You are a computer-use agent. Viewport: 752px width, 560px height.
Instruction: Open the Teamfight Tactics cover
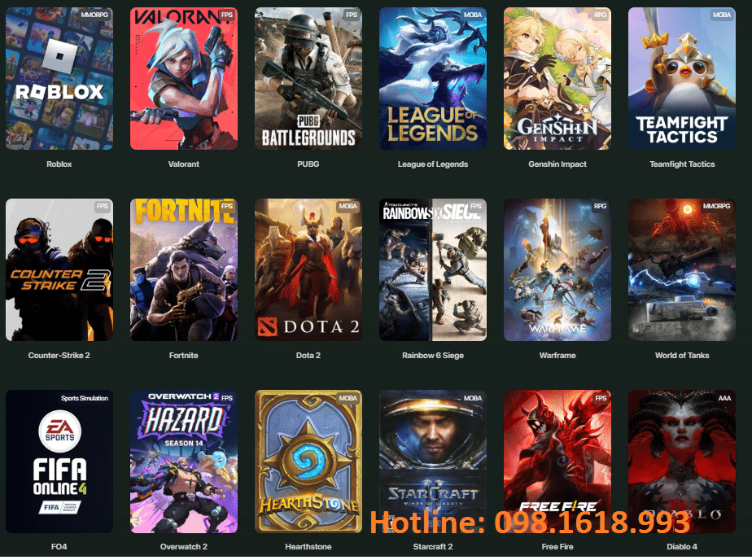(682, 78)
